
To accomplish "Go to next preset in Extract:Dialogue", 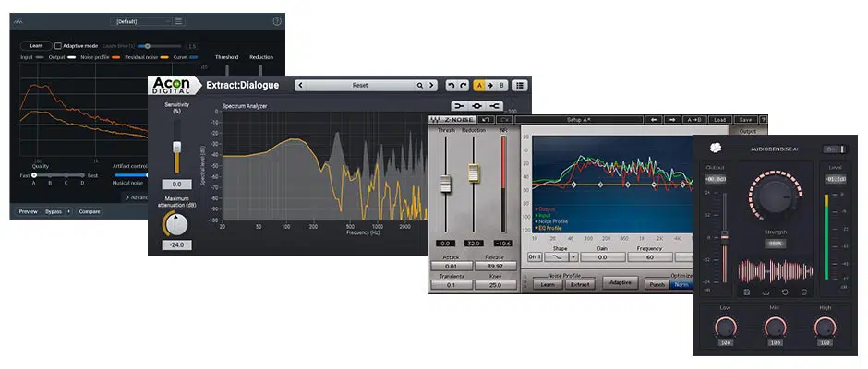I will click(x=431, y=86).
